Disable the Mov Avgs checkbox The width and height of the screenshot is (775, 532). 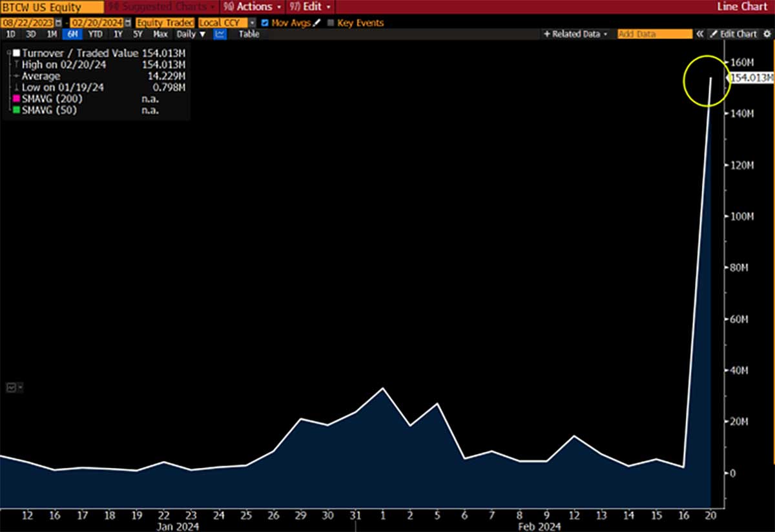(265, 23)
